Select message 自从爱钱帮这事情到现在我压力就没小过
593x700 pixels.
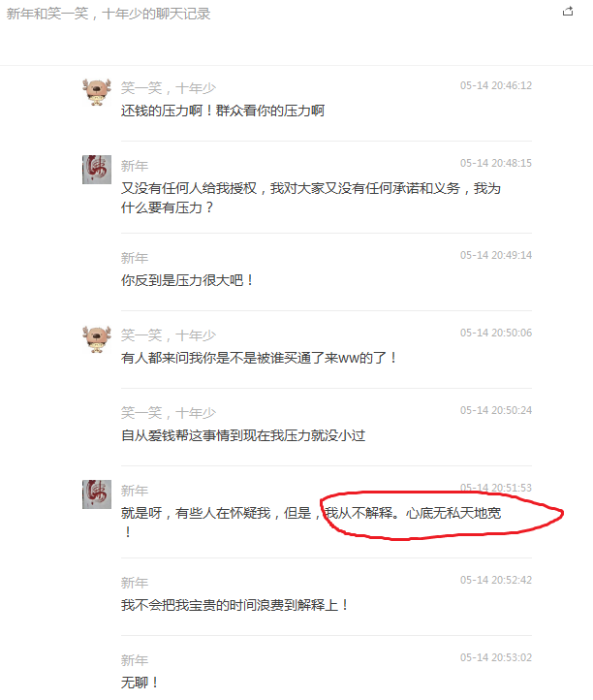click(243, 435)
